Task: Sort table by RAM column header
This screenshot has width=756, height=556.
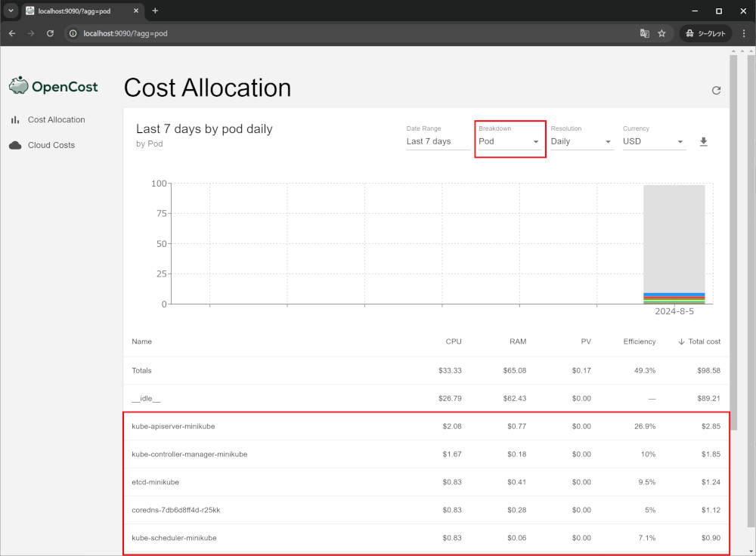Action: pos(518,341)
